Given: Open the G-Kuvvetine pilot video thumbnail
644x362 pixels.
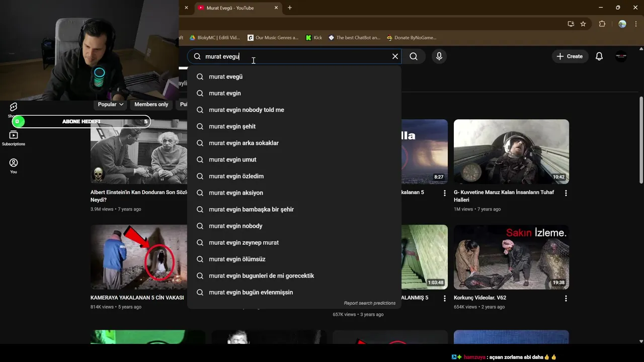Looking at the screenshot, I should pos(511,151).
